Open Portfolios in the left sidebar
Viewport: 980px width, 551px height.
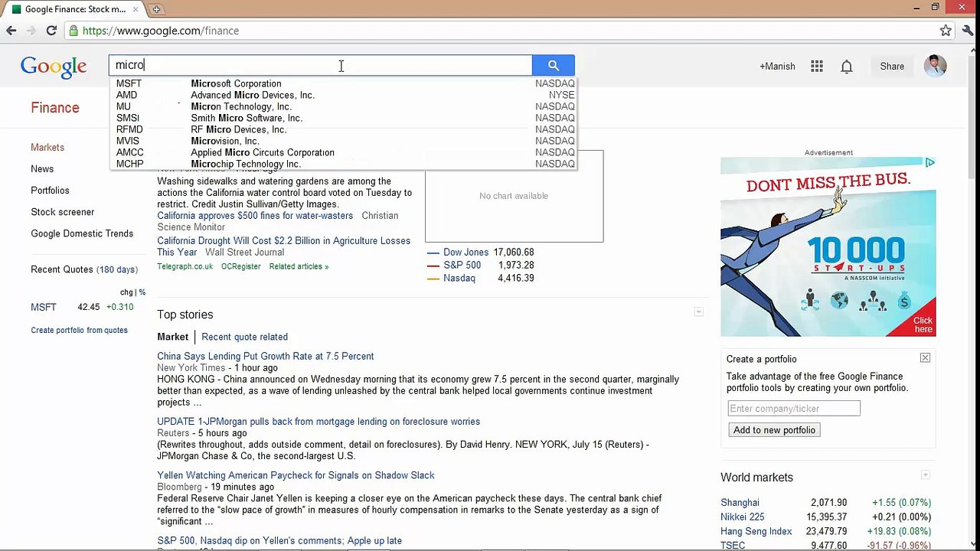[x=50, y=190]
